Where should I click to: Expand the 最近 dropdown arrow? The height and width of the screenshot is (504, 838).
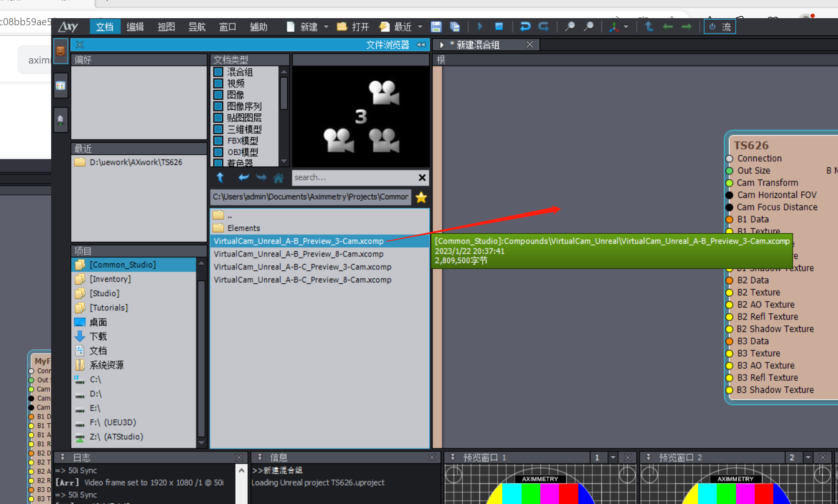[x=420, y=27]
